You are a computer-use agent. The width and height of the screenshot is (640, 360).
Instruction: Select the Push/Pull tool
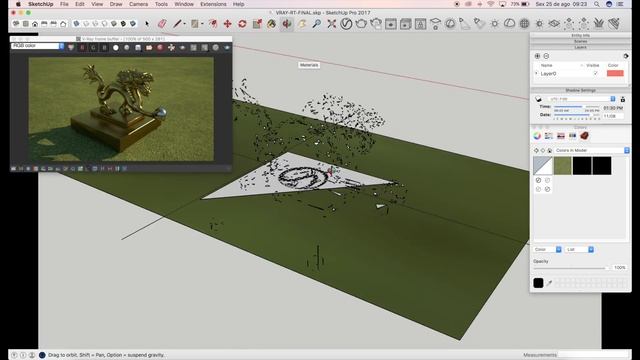(x=213, y=24)
